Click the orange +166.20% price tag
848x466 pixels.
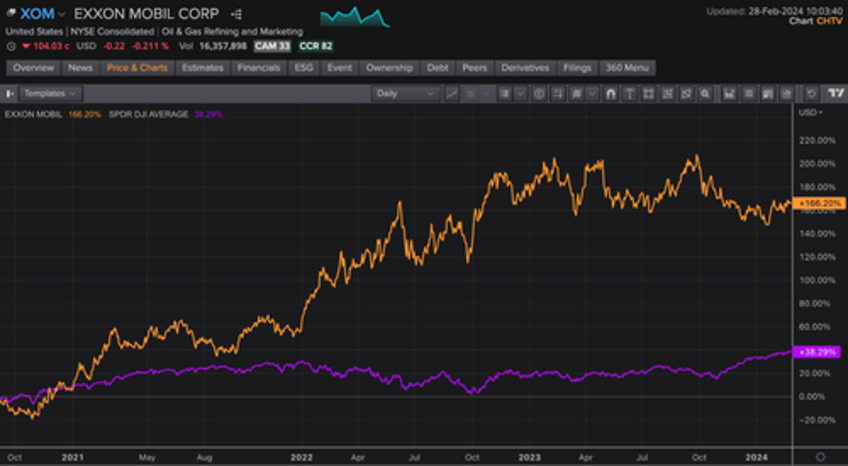pos(819,203)
